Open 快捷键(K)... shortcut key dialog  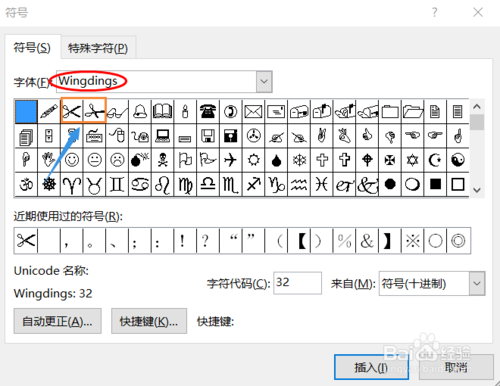pyautogui.click(x=149, y=321)
